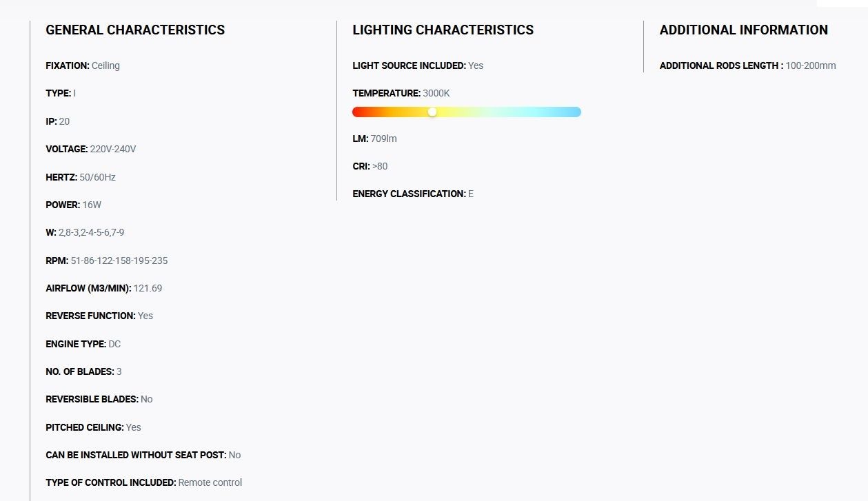
Task: Click the blue end of temperature bar
Action: point(575,112)
